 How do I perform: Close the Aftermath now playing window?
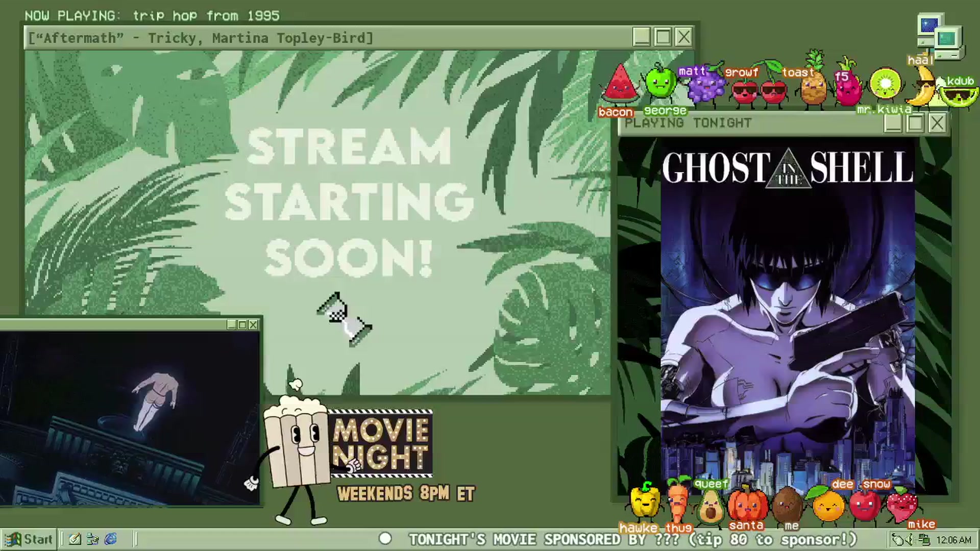683,37
